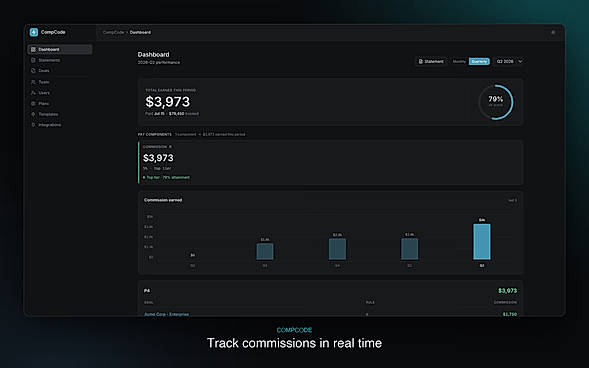Open the Team sidebar item
Viewport: 589px width, 368px height.
[x=60, y=82]
